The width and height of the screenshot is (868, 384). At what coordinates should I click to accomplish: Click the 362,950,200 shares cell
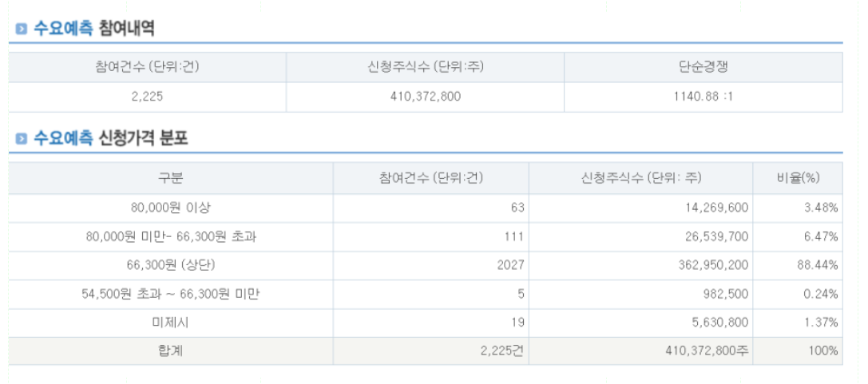click(x=641, y=266)
